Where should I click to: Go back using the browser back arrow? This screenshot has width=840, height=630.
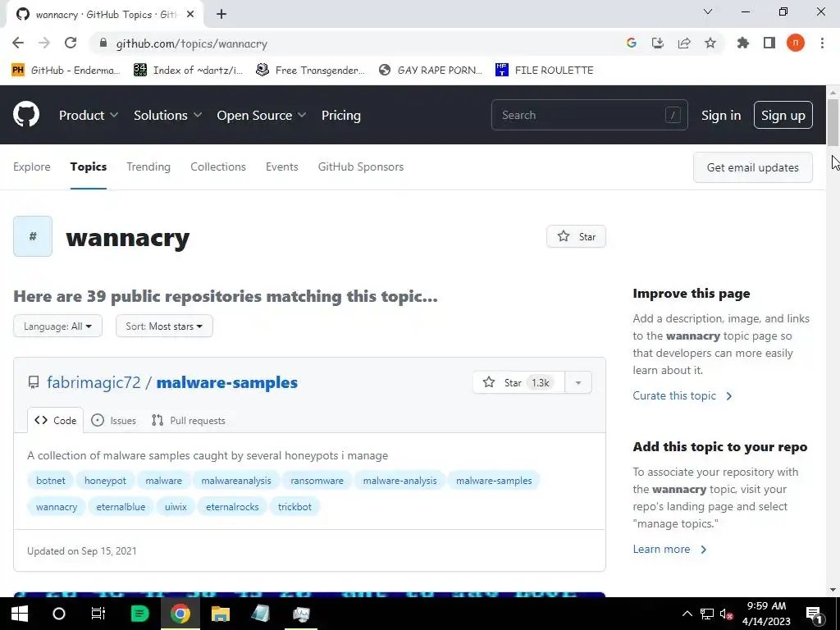[18, 43]
